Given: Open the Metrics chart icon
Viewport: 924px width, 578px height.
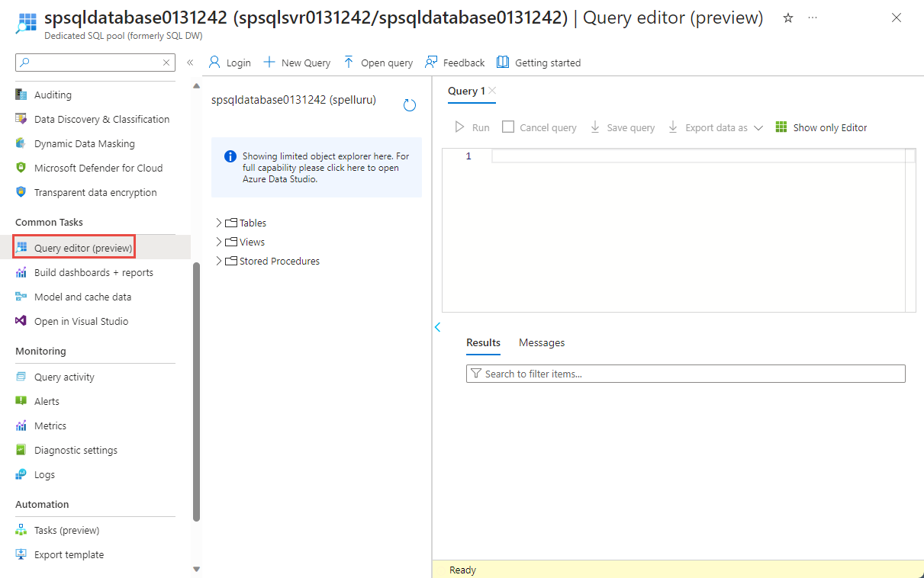Looking at the screenshot, I should point(21,426).
